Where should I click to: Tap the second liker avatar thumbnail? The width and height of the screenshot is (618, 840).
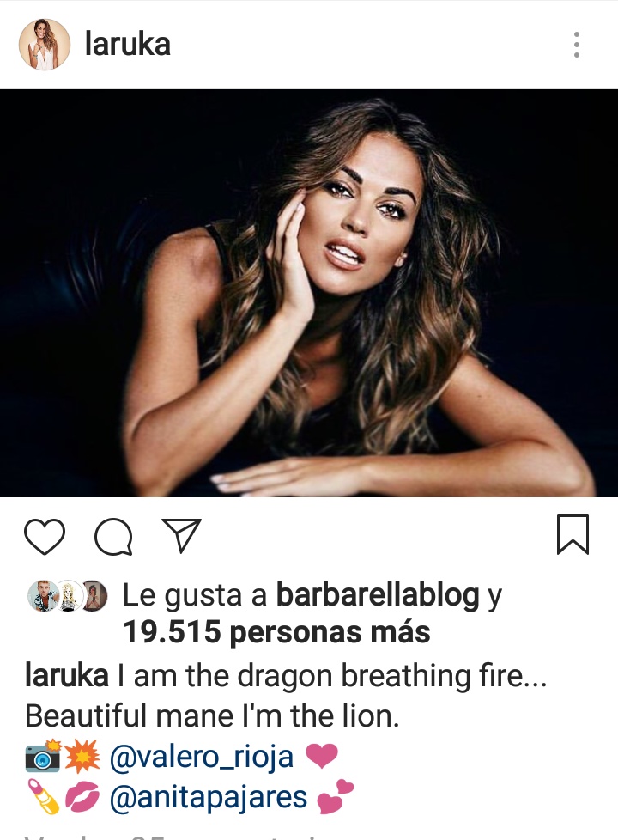pyautogui.click(x=69, y=596)
